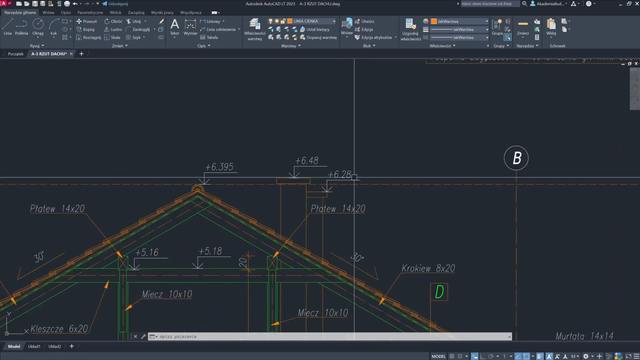This screenshot has height=360, width=640.
Task: Select the Tekst (Text) tool
Action: (x=175, y=27)
